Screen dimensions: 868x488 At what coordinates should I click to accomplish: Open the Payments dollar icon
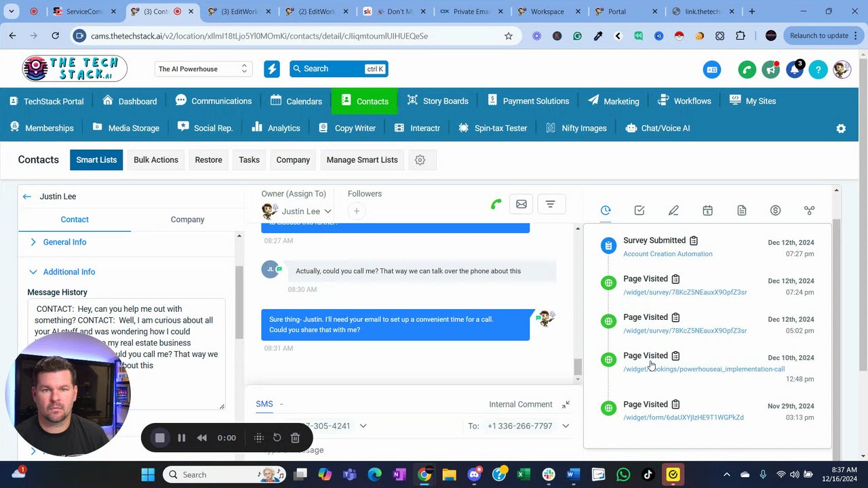tap(775, 211)
